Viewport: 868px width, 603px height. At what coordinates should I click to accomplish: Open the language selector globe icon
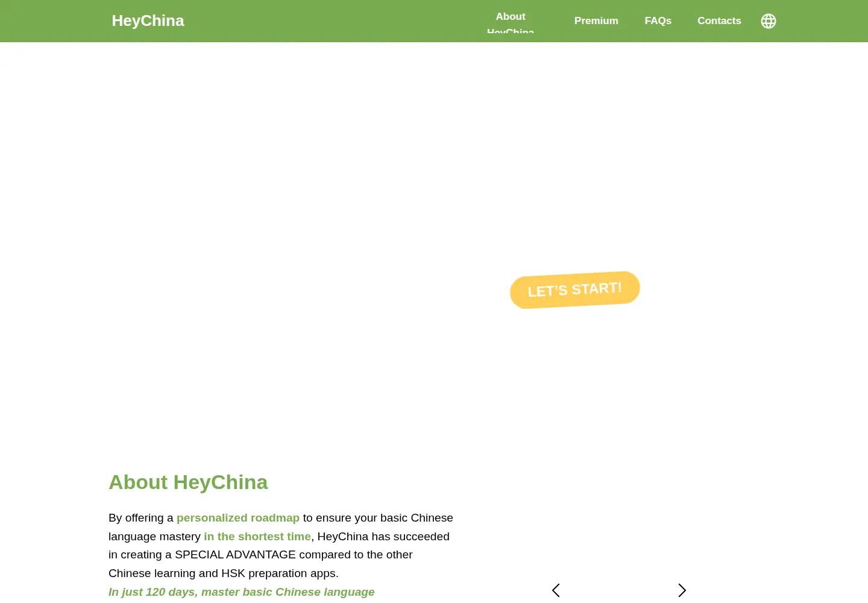(769, 21)
